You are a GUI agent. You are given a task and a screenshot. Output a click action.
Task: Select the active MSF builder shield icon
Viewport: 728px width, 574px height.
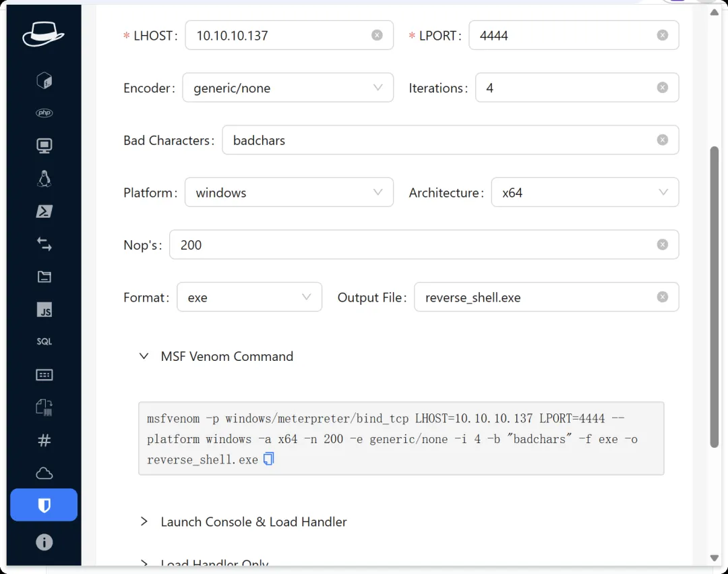click(44, 505)
